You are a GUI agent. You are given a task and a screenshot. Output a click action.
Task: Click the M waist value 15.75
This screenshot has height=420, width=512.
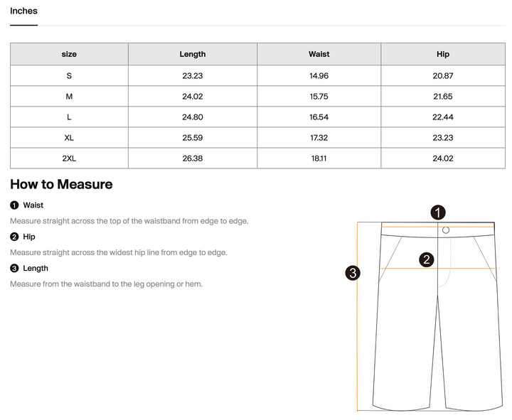pyautogui.click(x=319, y=97)
